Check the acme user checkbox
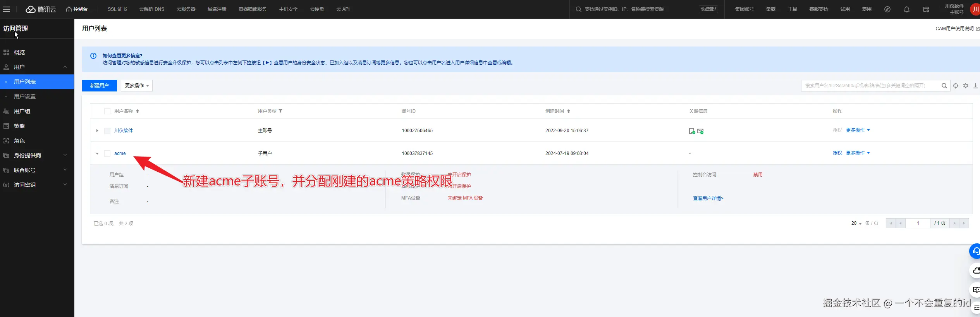Viewport: 980px width, 317px height. coord(107,153)
